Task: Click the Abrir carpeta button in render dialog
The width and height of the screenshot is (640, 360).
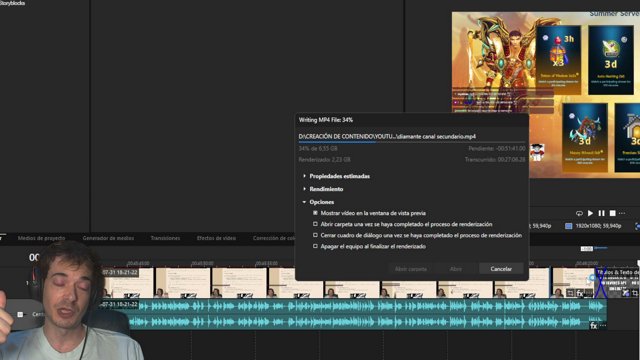Action: tap(411, 269)
